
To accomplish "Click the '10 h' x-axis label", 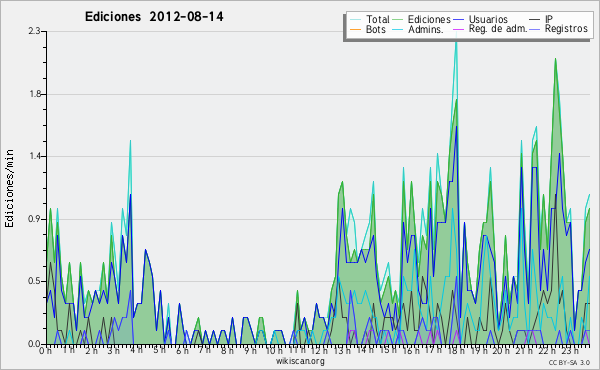I will tap(274, 351).
